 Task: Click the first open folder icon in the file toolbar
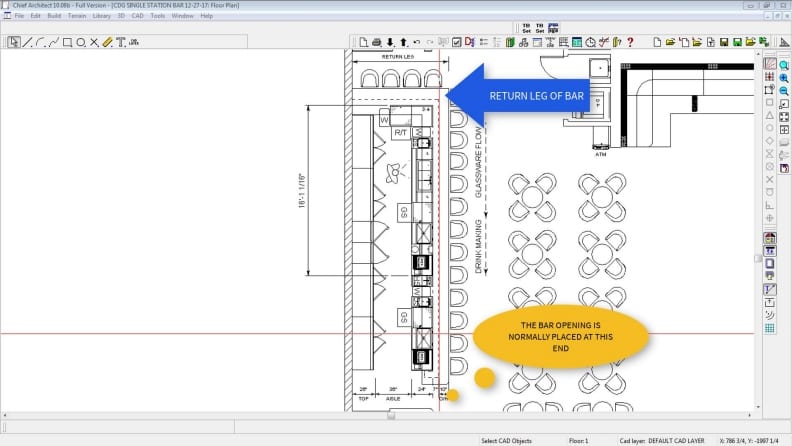(670, 42)
